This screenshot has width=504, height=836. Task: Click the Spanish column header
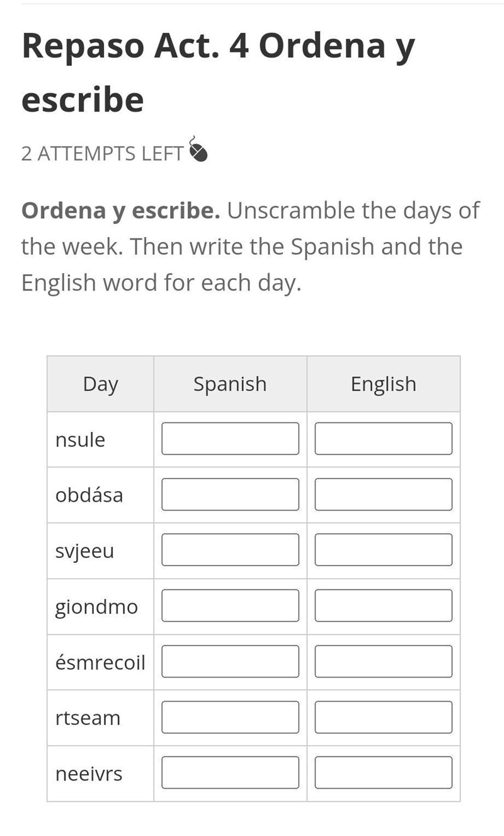click(x=230, y=384)
